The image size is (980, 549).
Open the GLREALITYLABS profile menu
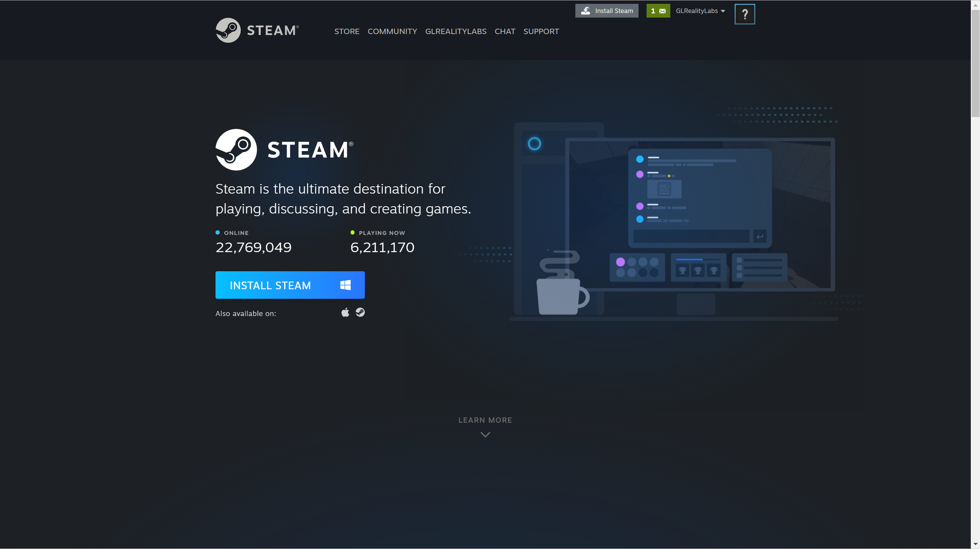coord(456,31)
